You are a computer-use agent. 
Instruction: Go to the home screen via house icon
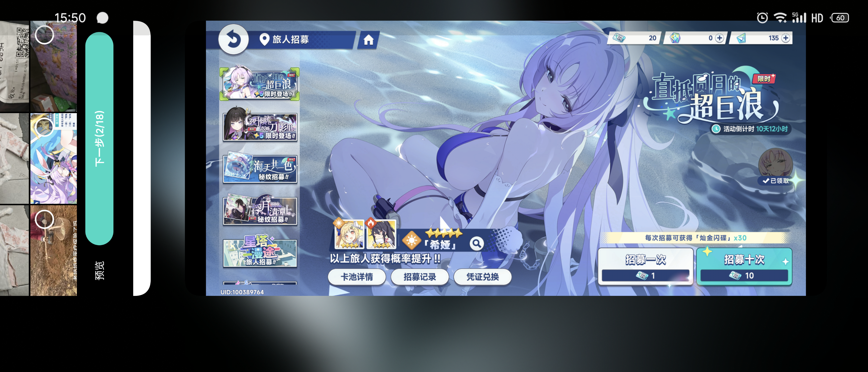(368, 40)
